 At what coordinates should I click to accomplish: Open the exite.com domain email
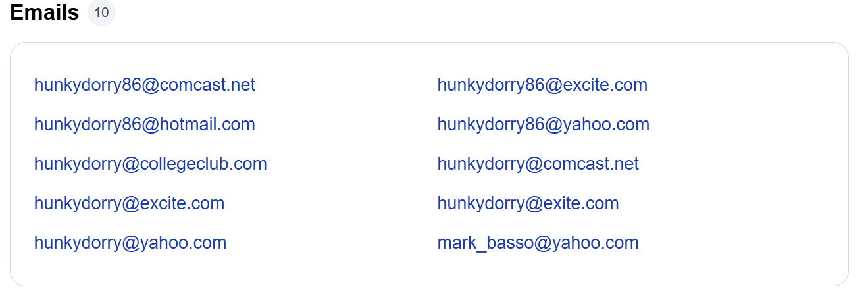[x=528, y=203]
